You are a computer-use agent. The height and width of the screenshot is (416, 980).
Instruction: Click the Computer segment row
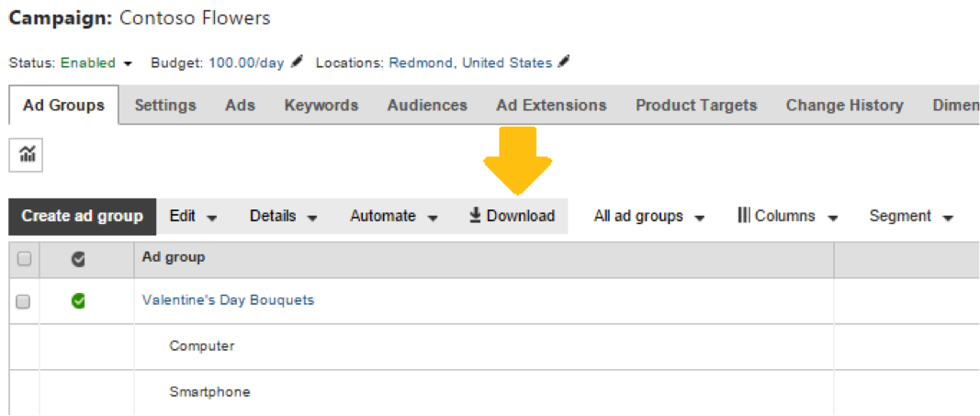[x=202, y=346]
